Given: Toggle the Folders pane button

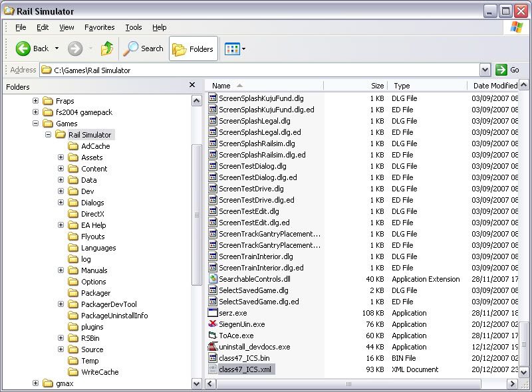Looking at the screenshot, I should [x=194, y=49].
